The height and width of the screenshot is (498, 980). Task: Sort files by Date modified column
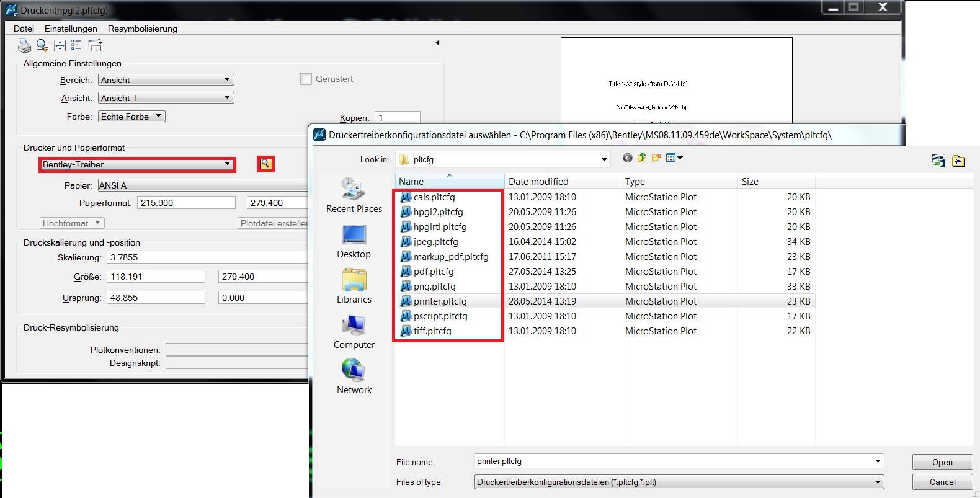click(563, 181)
